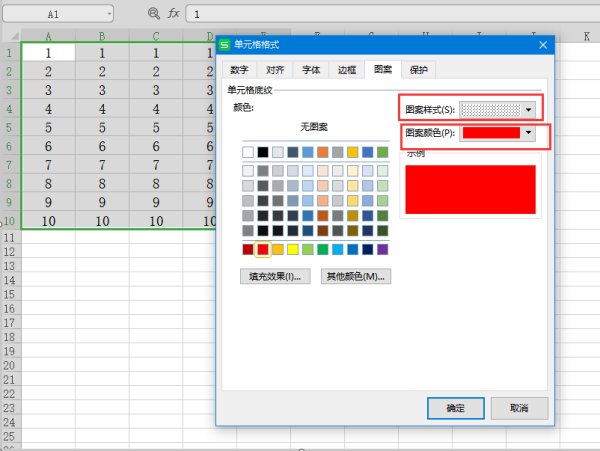Click cell B5 containing 5
Image resolution: width=600 pixels, height=451 pixels.
click(x=102, y=127)
